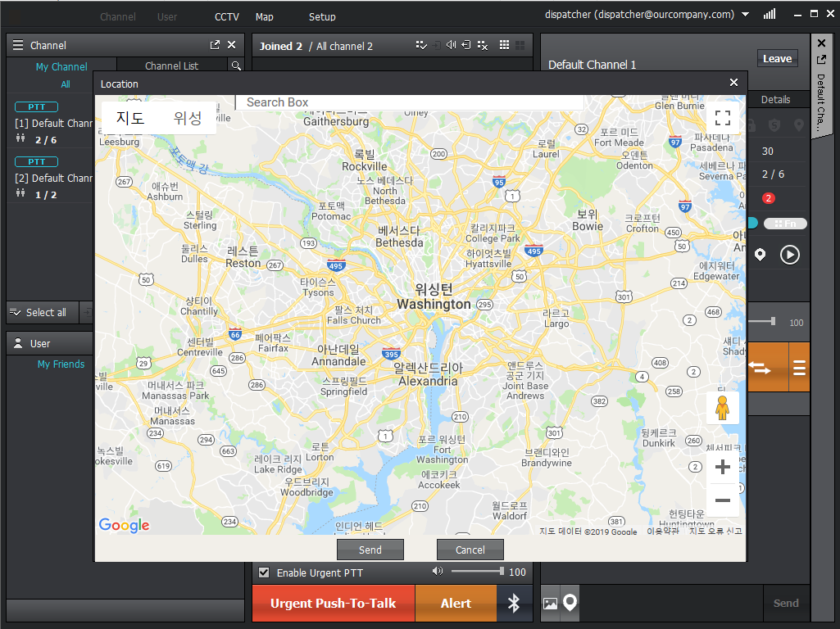The image size is (840, 629).
Task: Pop out the Channel panel
Action: pos(215,45)
